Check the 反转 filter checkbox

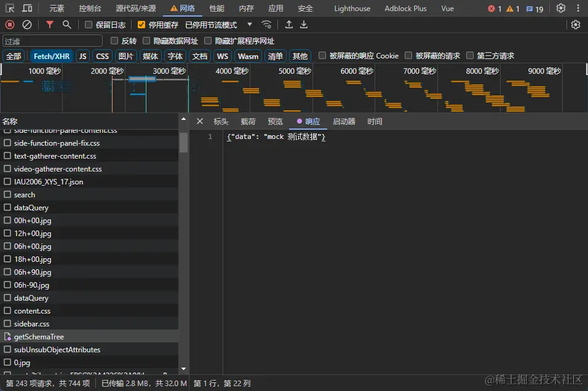coord(114,41)
